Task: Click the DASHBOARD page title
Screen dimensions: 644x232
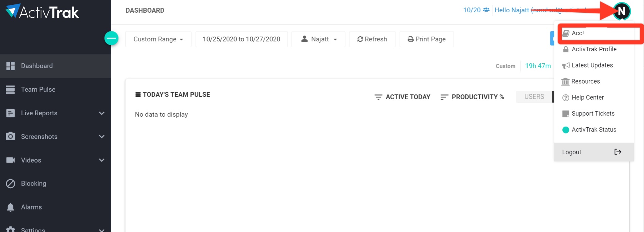Action: pos(145,11)
